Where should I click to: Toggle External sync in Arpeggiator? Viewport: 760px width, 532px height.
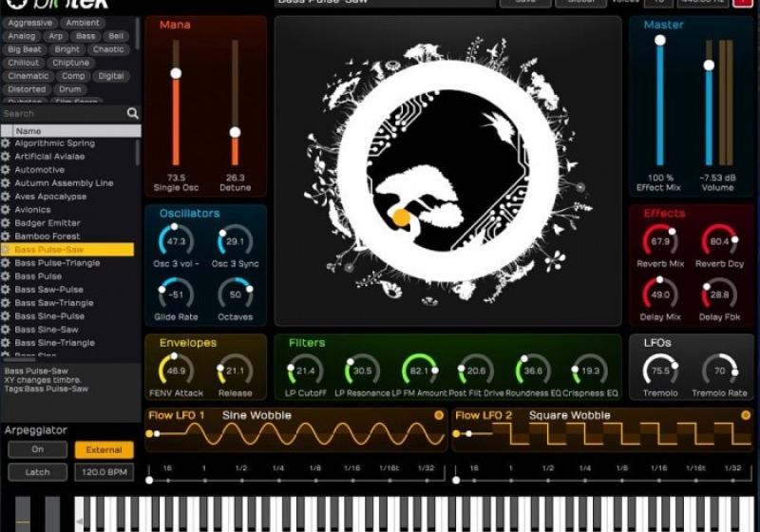tap(104, 449)
